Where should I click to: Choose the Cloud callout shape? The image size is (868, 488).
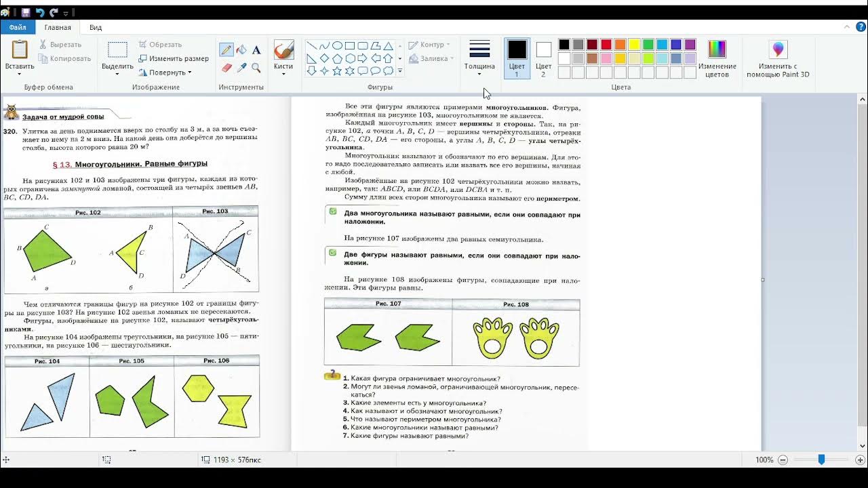(389, 70)
